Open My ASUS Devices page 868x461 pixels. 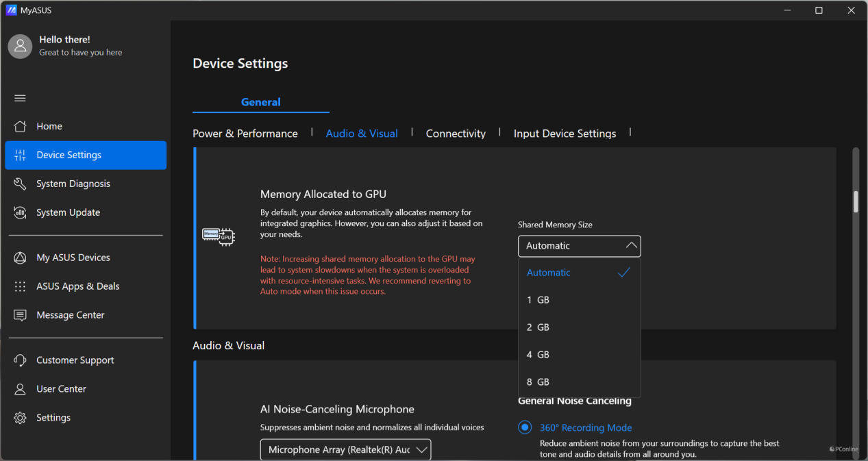click(86, 258)
